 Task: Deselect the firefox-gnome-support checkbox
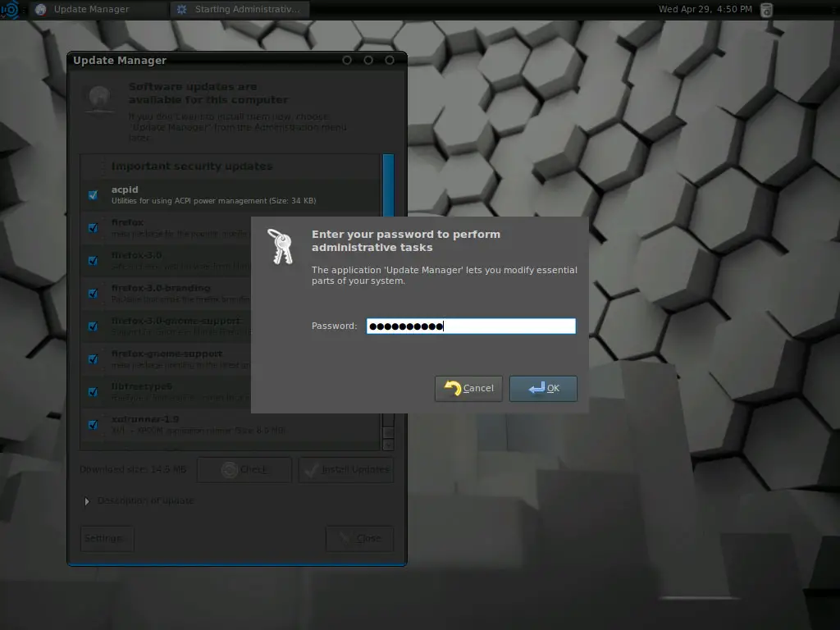(x=94, y=359)
